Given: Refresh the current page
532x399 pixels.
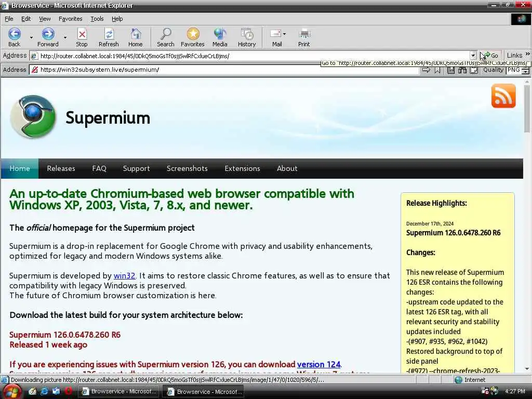Looking at the screenshot, I should [109, 37].
